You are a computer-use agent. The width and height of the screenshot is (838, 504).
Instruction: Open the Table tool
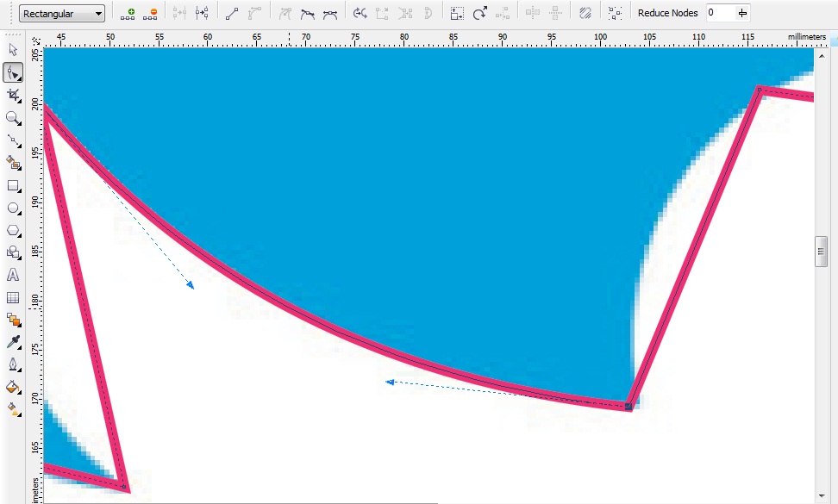click(x=12, y=297)
